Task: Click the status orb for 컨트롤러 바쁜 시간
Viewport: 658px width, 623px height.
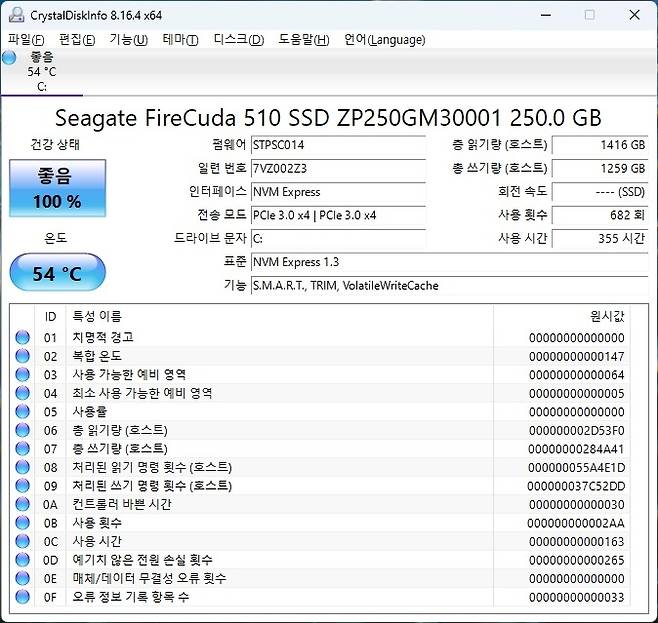Action: pyautogui.click(x=22, y=504)
